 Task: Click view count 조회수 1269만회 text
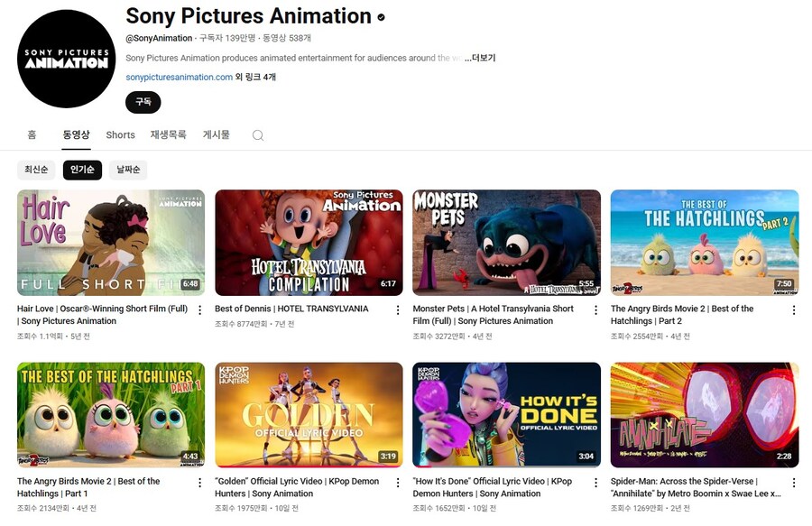coord(636,508)
